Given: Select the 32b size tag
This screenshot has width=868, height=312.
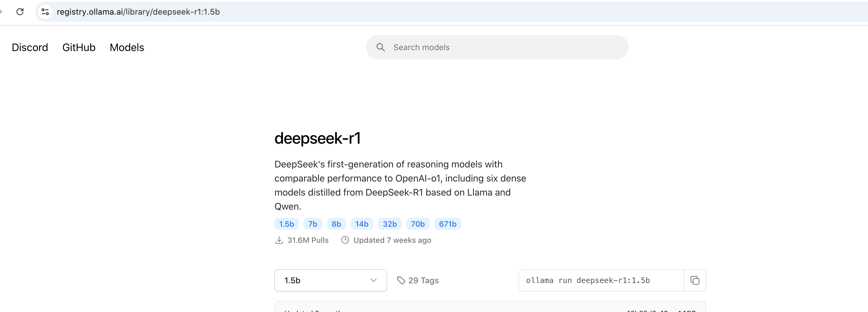Looking at the screenshot, I should 390,224.
